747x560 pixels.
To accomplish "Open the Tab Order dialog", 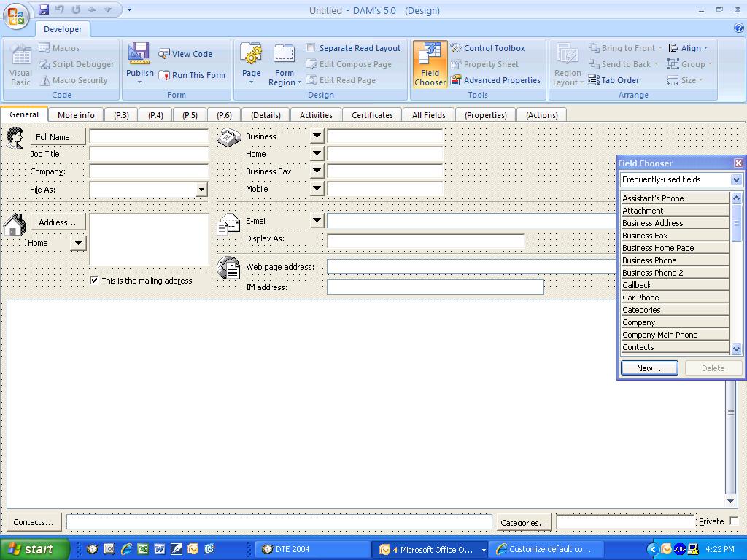I will (x=614, y=80).
